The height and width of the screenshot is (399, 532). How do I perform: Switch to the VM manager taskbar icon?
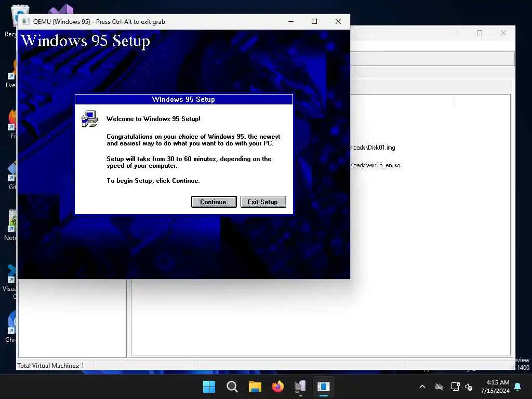point(301,387)
